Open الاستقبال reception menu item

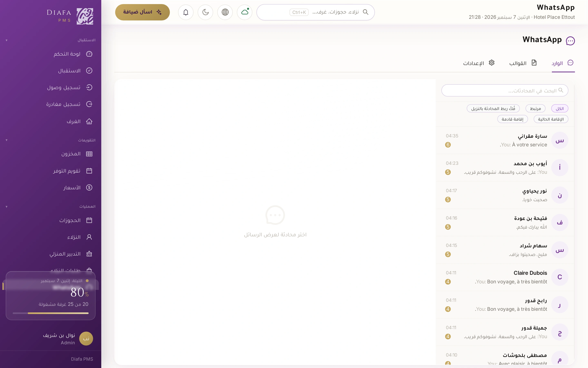pos(51,71)
